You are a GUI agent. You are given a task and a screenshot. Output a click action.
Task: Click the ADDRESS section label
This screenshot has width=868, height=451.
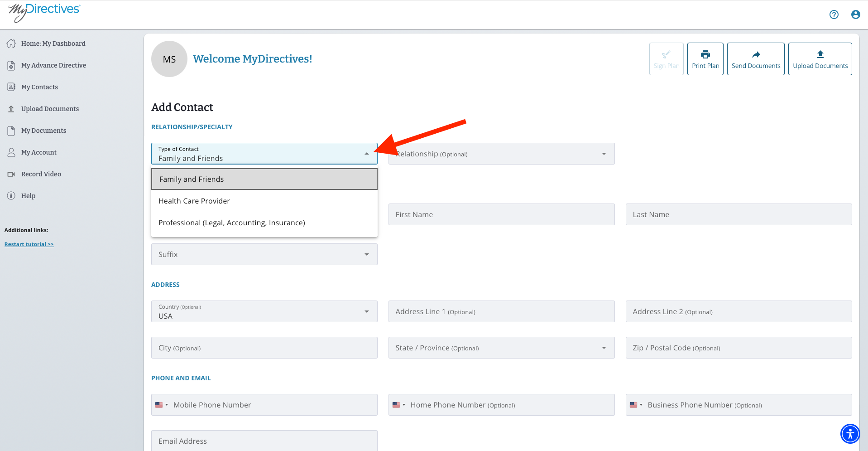point(165,285)
